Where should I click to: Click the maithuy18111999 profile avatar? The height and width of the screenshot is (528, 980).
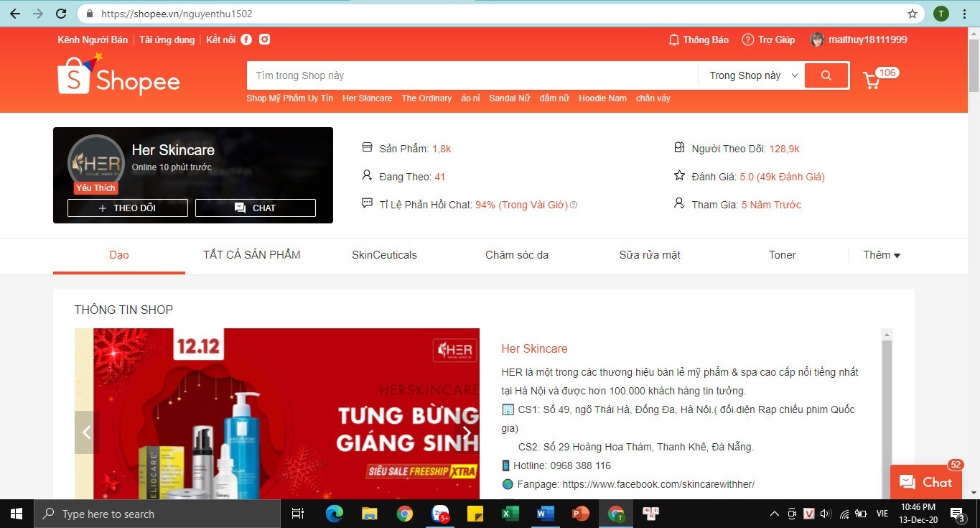coord(817,40)
